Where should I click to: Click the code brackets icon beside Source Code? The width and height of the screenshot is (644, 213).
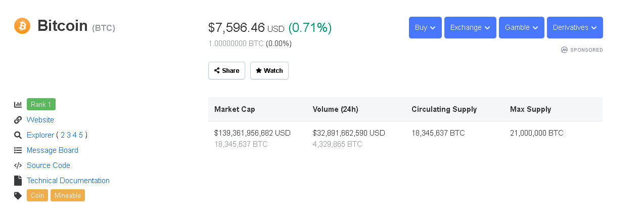click(18, 165)
